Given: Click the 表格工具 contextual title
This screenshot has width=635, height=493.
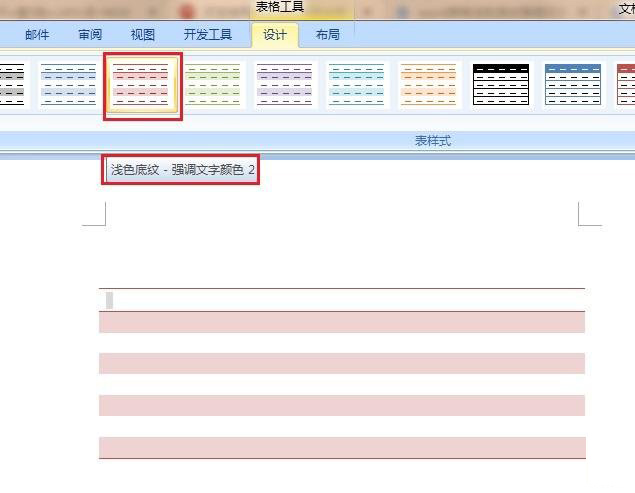Looking at the screenshot, I should click(280, 7).
